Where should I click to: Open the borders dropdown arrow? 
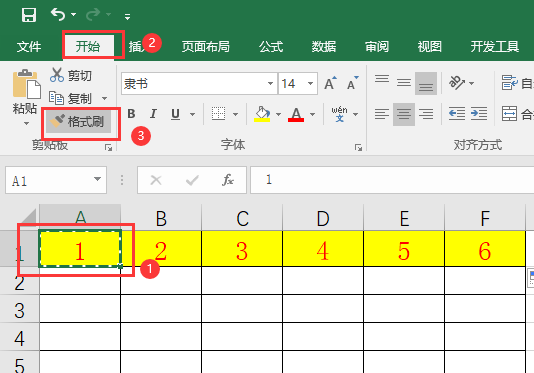tap(235, 114)
